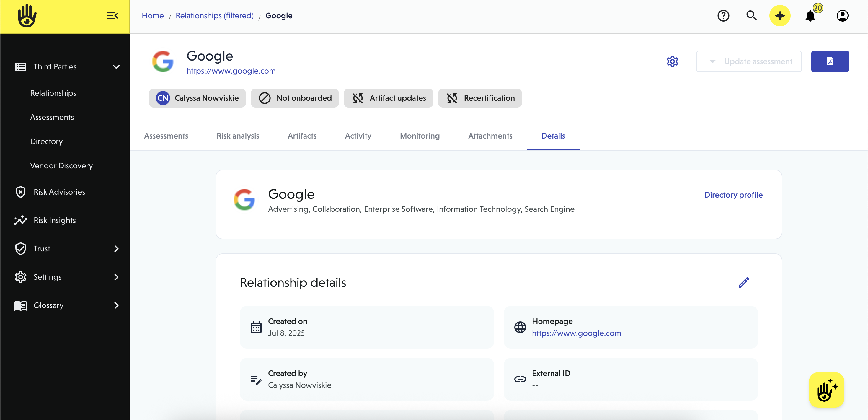
Task: Click the blue PDF export button
Action: 830,61
